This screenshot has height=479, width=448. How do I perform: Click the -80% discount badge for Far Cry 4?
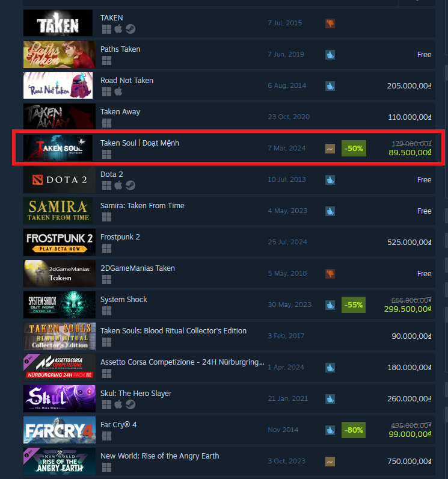pyautogui.click(x=354, y=430)
